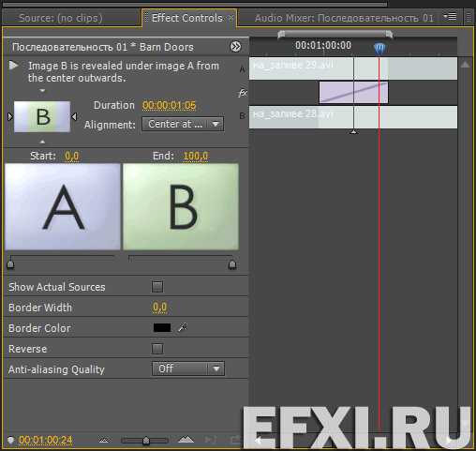Click the Duration value 00:00:01:05
The image size is (476, 451).
click(170, 105)
